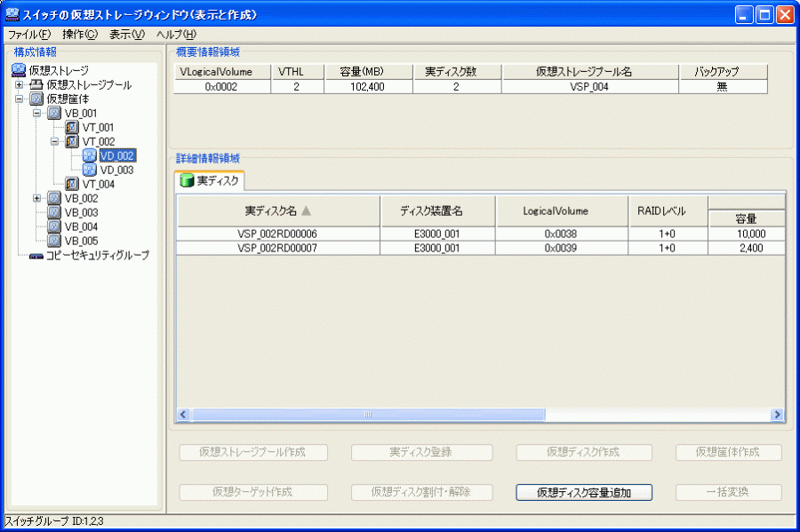
Task: Click the title bar application icon
Action: point(12,14)
